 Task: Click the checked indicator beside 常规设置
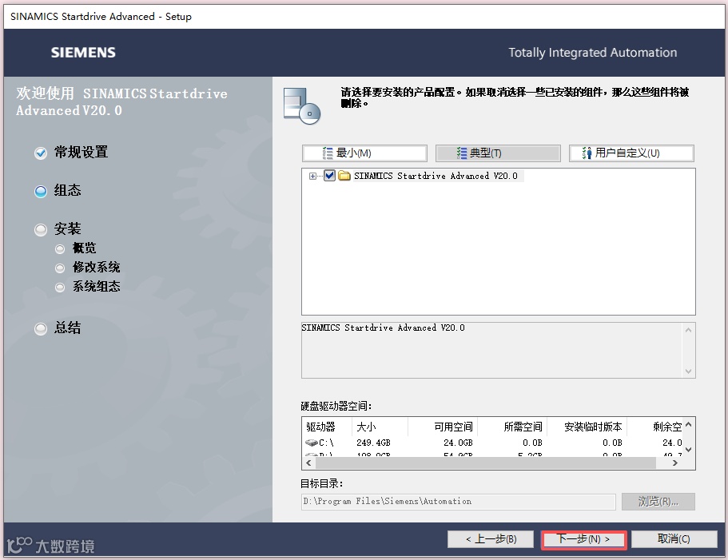(x=41, y=153)
